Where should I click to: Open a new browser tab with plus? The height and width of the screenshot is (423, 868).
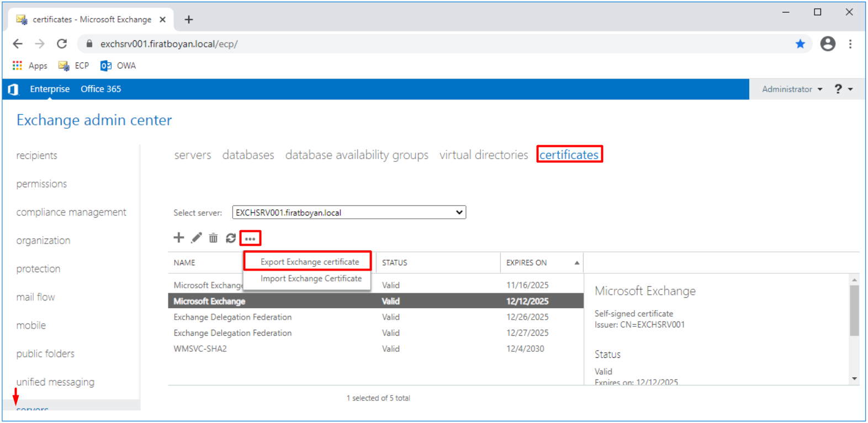[x=189, y=20]
